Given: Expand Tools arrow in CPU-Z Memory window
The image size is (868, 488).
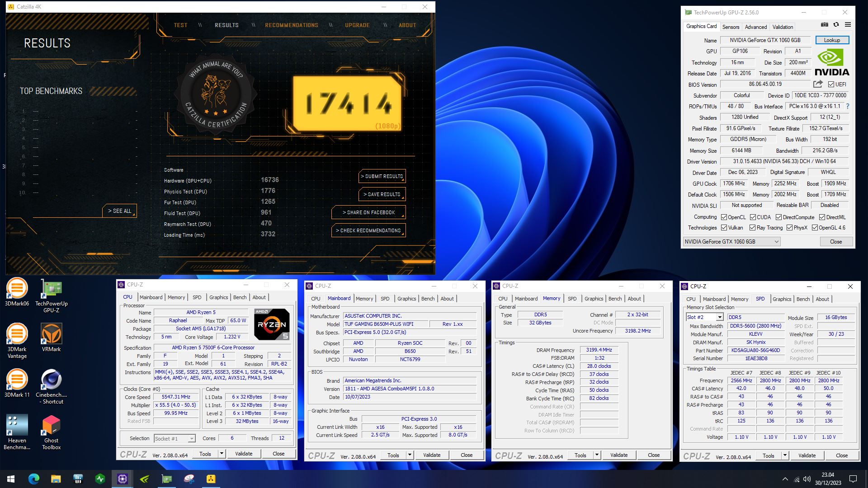Looking at the screenshot, I should 597,455.
